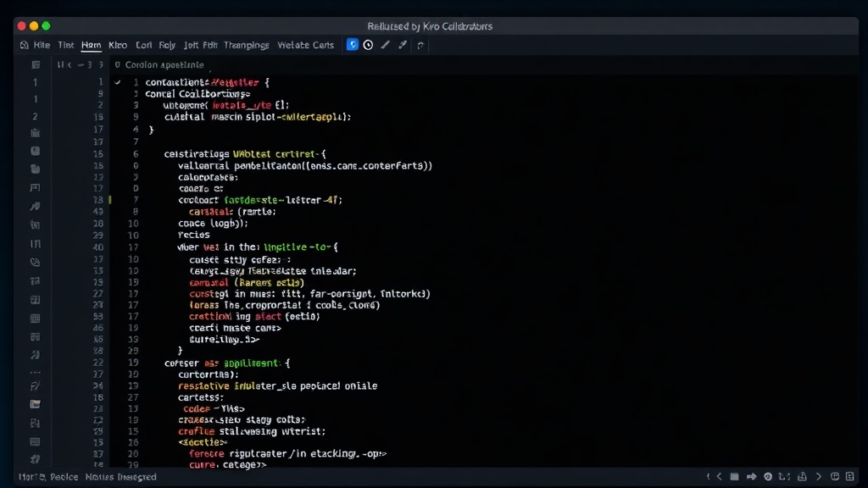Click the code line "cartess:"
Screen dimensions: 868x488
point(200,397)
